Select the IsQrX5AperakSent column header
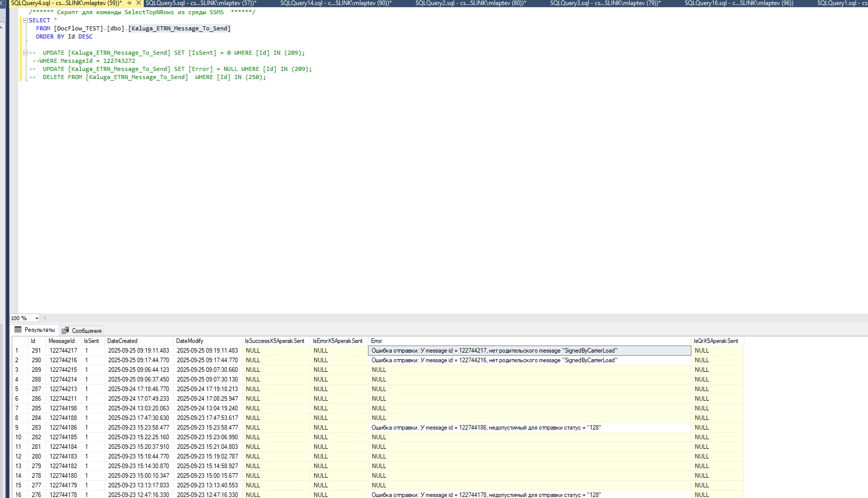 click(x=718, y=341)
